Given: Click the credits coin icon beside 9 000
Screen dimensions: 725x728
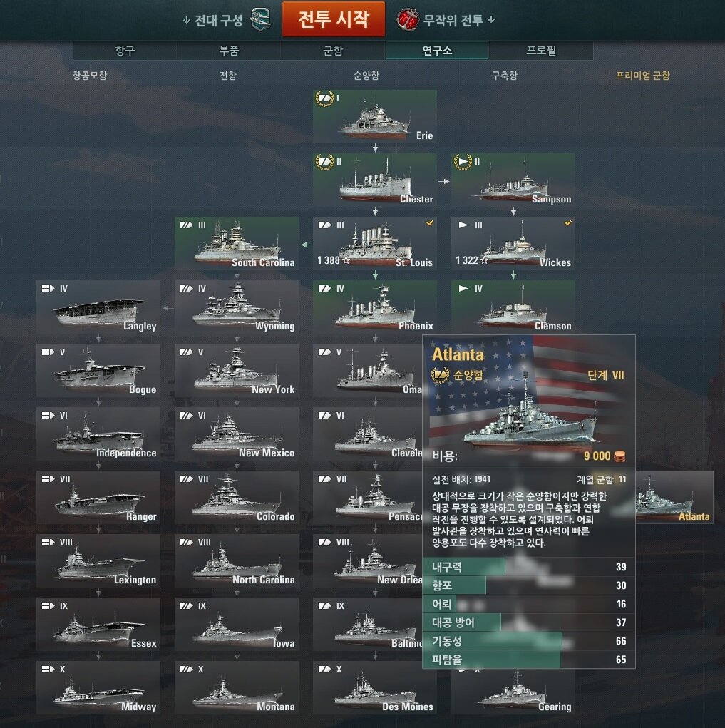Looking at the screenshot, I should pyautogui.click(x=619, y=456).
